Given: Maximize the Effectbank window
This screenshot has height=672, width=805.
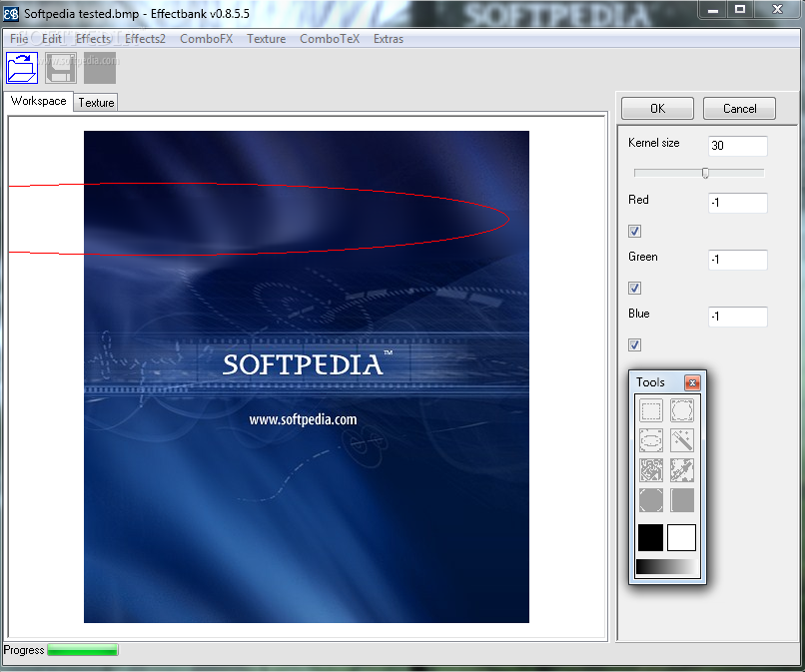Looking at the screenshot, I should [x=740, y=10].
